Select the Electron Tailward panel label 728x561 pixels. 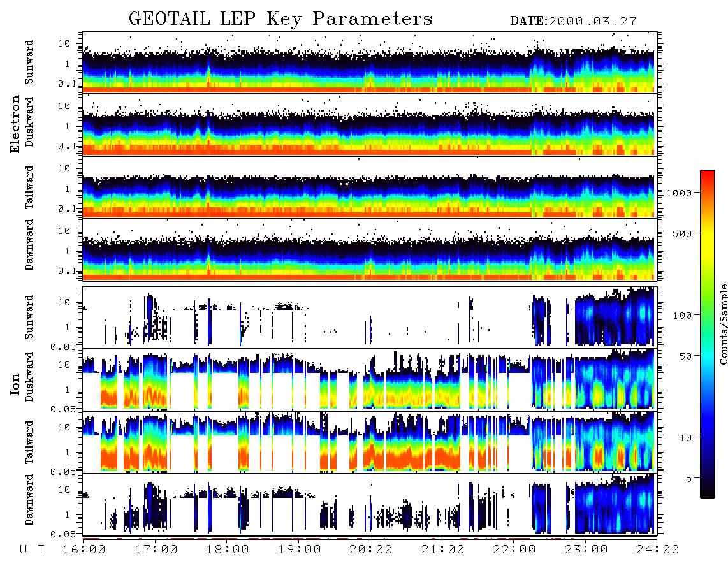(x=29, y=187)
